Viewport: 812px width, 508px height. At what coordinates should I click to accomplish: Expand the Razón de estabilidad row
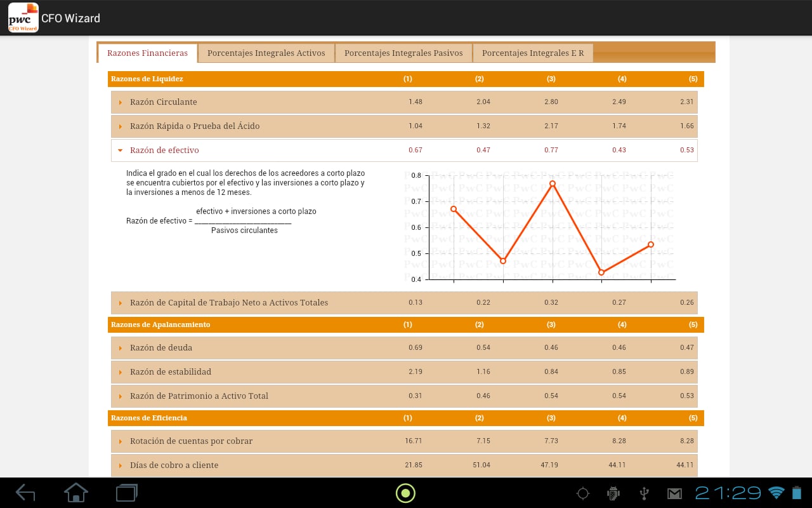point(404,371)
